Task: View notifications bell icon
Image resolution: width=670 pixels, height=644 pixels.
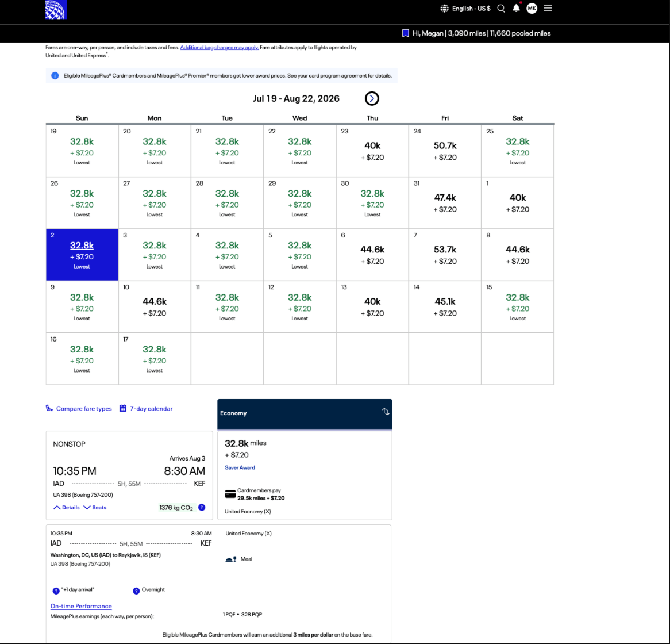Action: click(516, 8)
